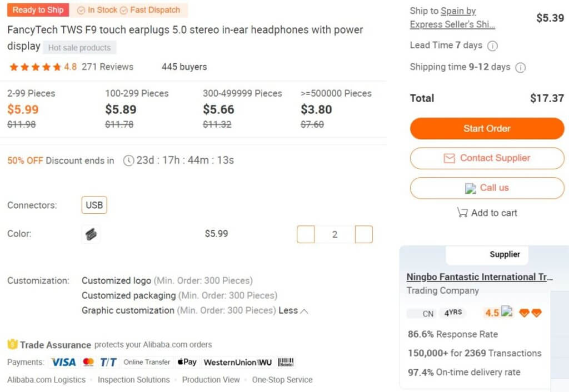The height and width of the screenshot is (392, 569).
Task: Click the Apple Pay payment icon
Action: point(187,362)
